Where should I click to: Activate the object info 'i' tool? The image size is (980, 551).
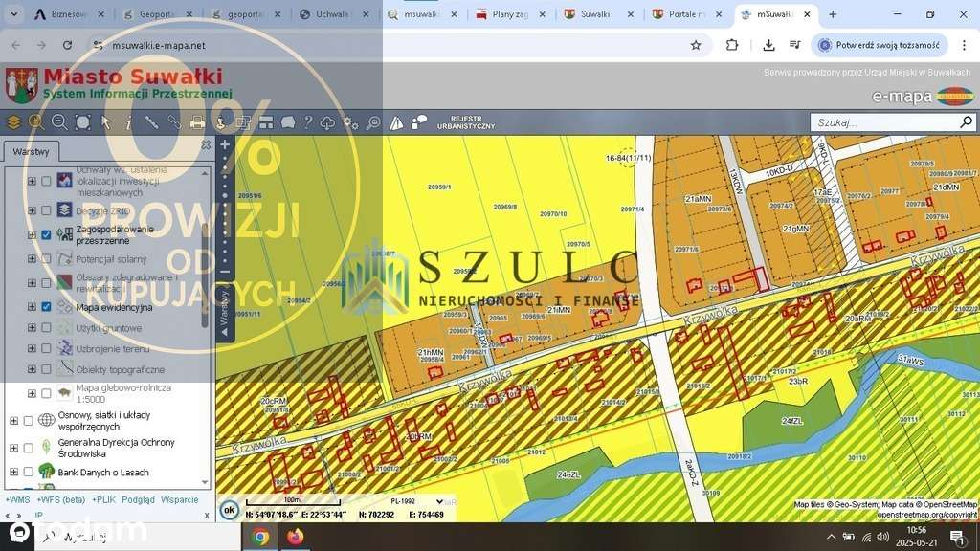(128, 122)
